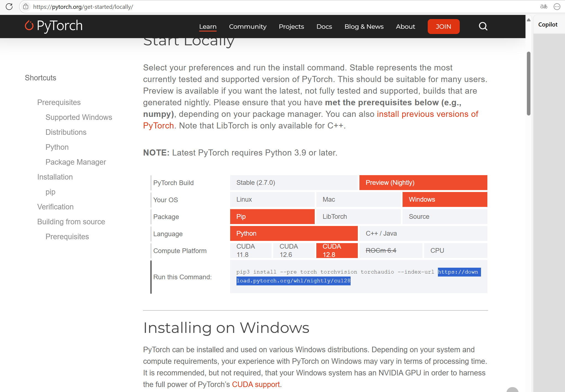Image resolution: width=565 pixels, height=392 pixels.
Task: Open the PyTorch search magnifier icon
Action: pos(483,27)
